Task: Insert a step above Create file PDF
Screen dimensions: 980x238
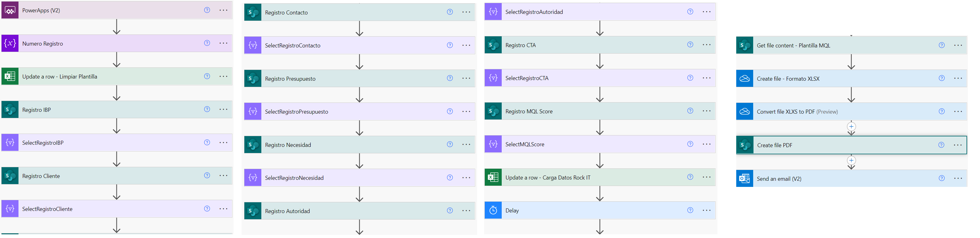Action: pyautogui.click(x=851, y=127)
